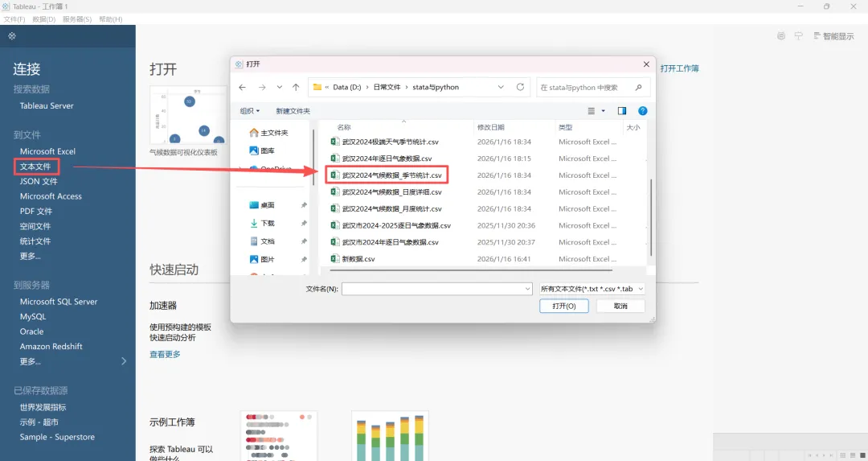Open file type filter dropdown

click(592, 289)
